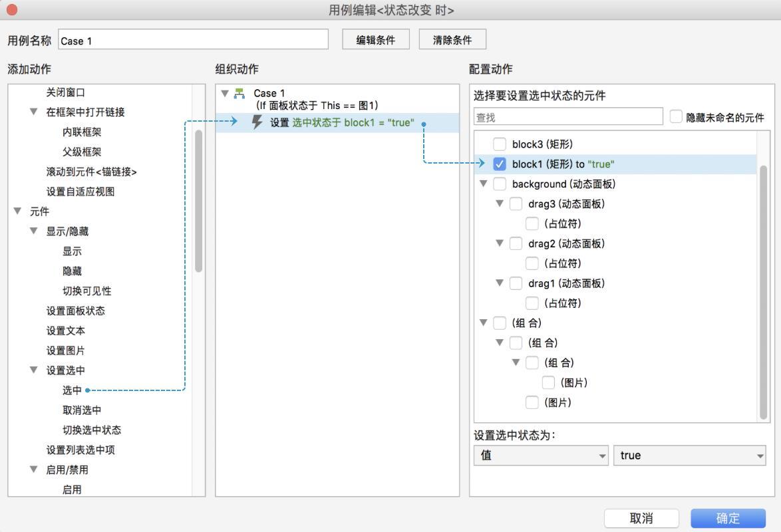The height and width of the screenshot is (532, 781).
Task: Check the drag1 (动态面板) checkbox
Action: tap(516, 283)
